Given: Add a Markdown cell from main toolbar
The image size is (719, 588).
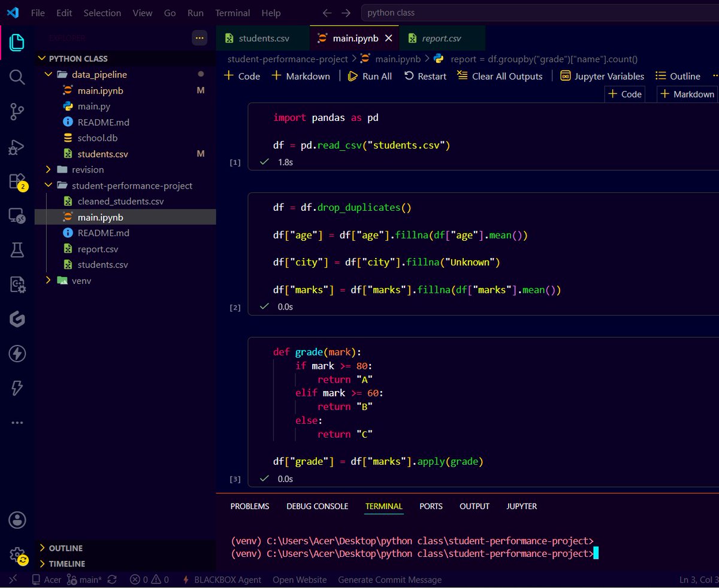Looking at the screenshot, I should point(301,76).
